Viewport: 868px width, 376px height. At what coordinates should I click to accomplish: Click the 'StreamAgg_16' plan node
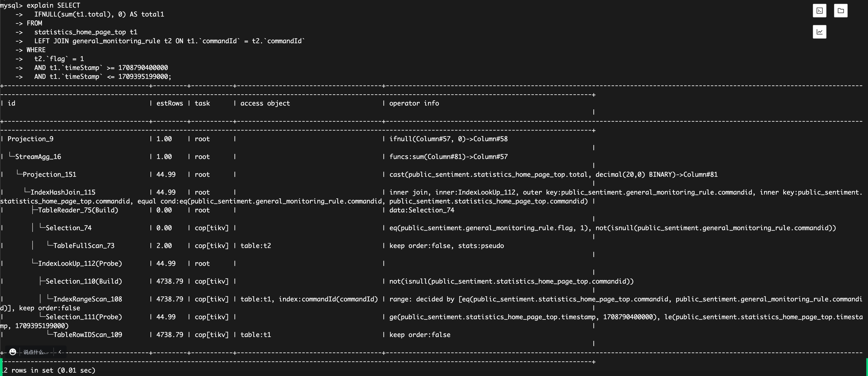pos(38,157)
